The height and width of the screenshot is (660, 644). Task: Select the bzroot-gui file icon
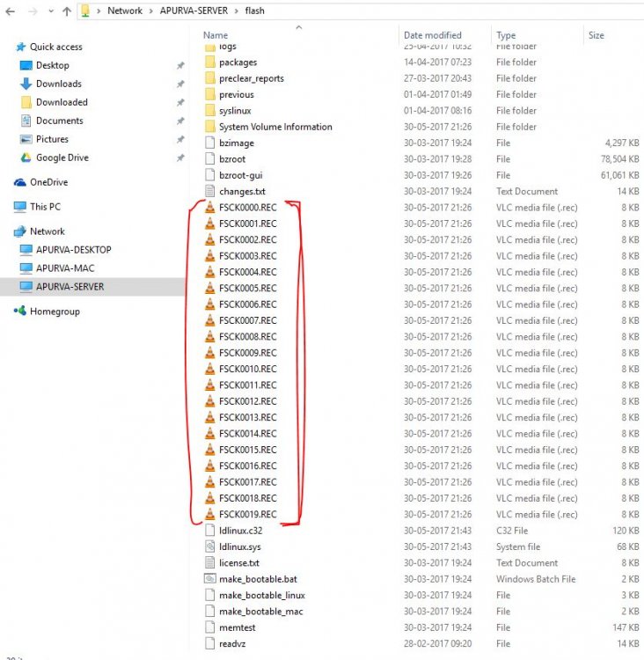pyautogui.click(x=210, y=175)
